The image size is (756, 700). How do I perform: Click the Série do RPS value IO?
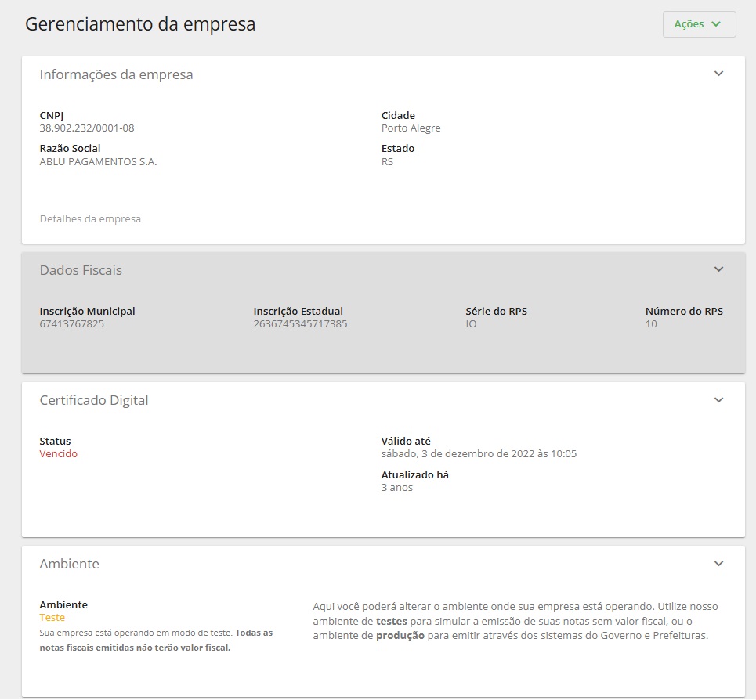tap(471, 324)
